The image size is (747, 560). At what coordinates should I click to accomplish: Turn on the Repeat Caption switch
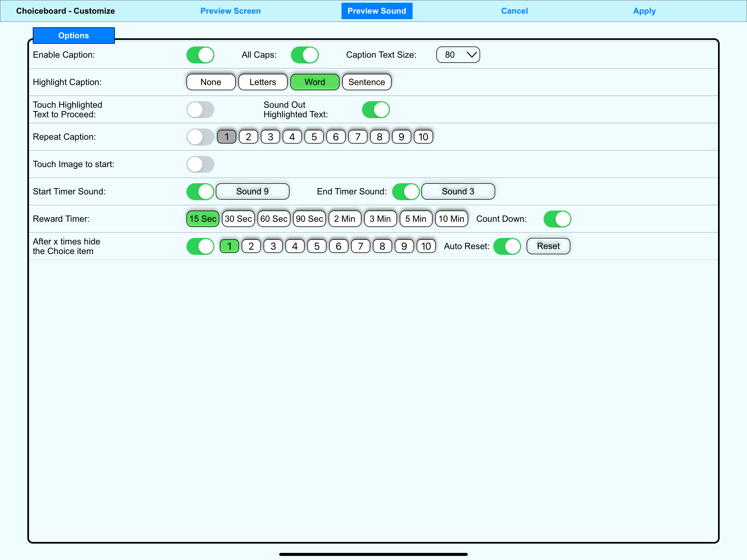200,137
